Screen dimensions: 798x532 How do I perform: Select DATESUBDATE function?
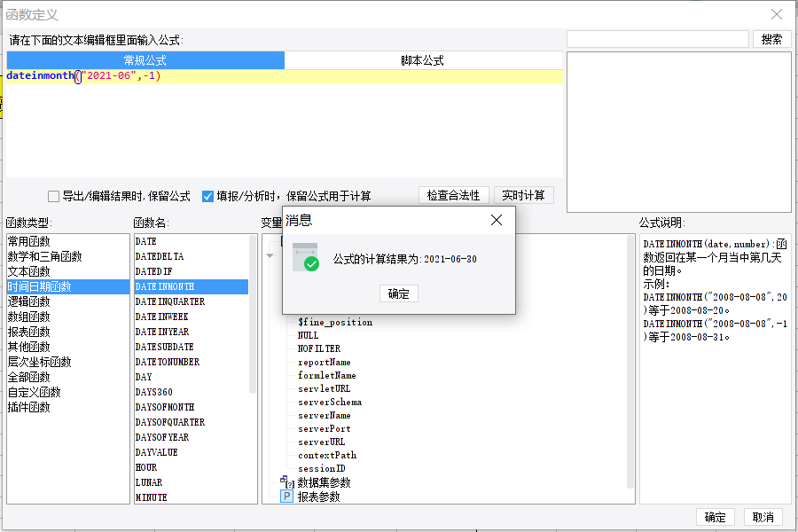click(x=192, y=347)
